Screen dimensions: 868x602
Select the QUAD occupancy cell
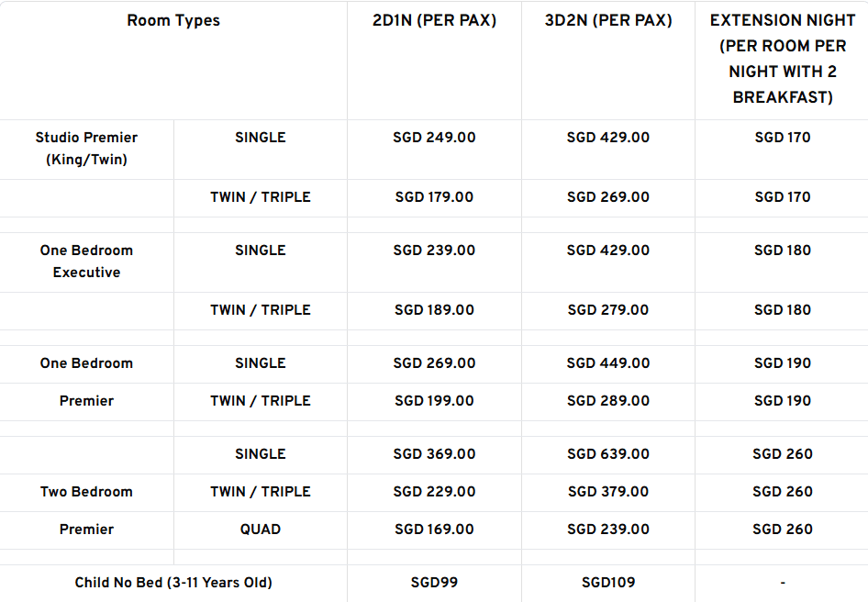coord(261,530)
